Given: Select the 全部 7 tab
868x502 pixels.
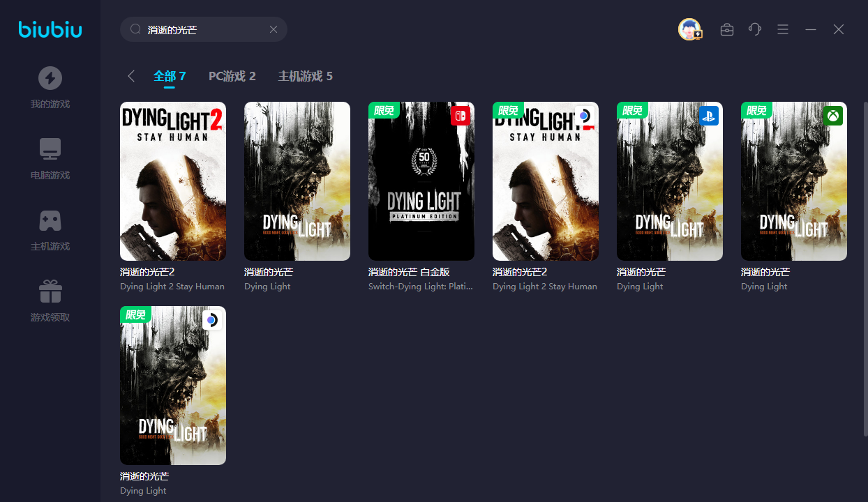Looking at the screenshot, I should [170, 76].
